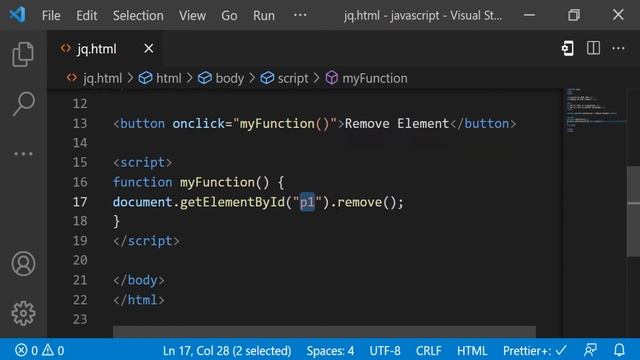Click the feedback icon in status bar
Image resolution: width=640 pixels, height=360 pixels.
590,350
